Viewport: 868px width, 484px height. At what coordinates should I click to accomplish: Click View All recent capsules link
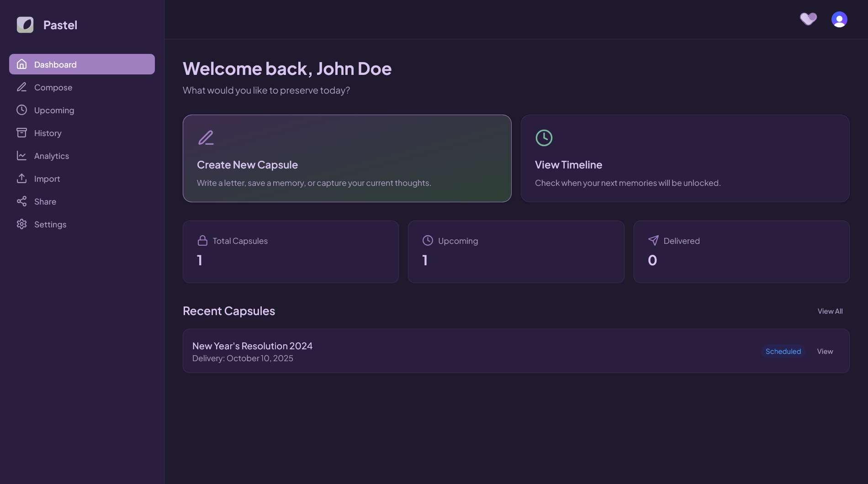[x=830, y=311]
